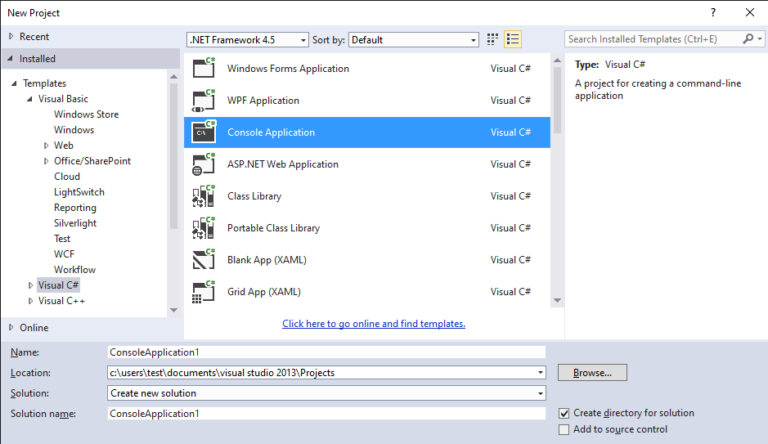Enable Add to source control checkbox
768x444 pixels.
[564, 430]
